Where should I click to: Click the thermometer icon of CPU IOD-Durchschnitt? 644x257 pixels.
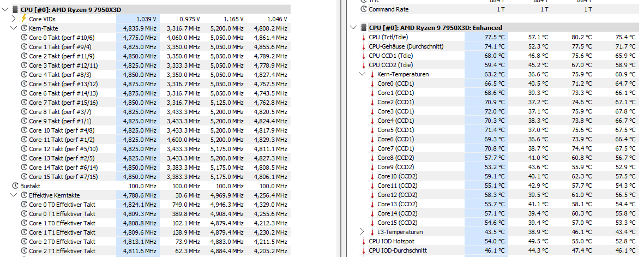364,250
